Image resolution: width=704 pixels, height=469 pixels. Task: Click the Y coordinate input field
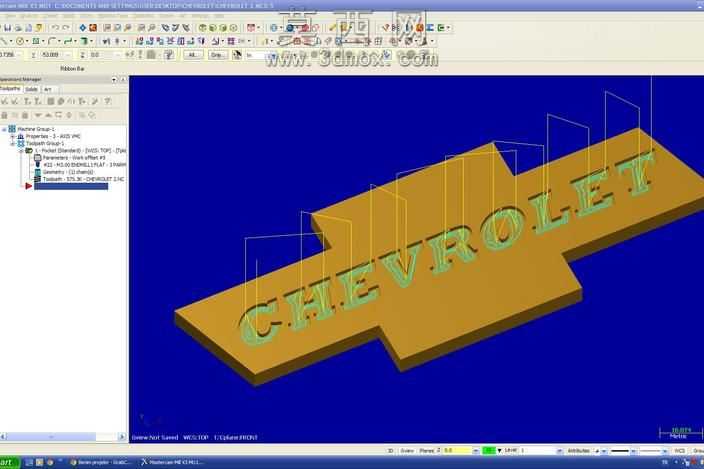tap(53, 55)
